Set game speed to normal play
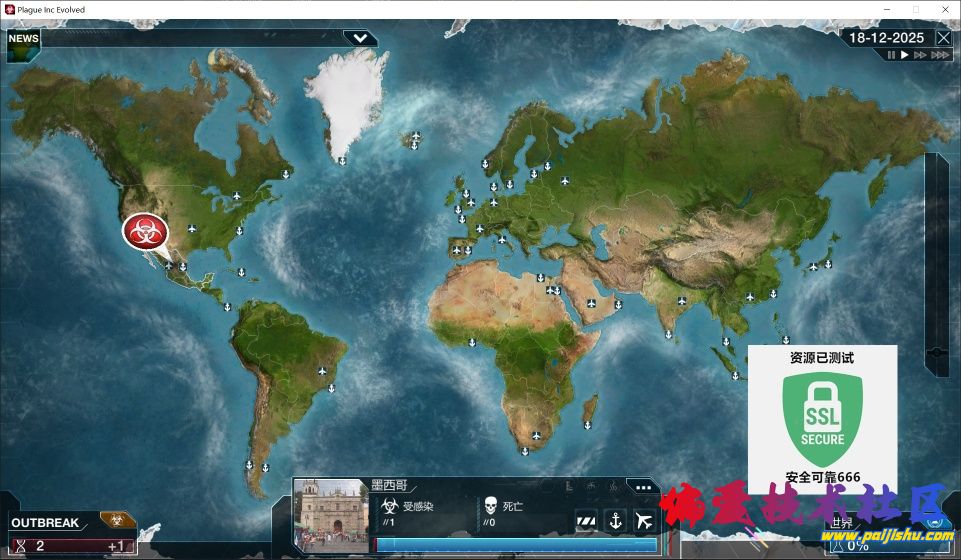Viewport: 961px width, 560px height. coord(905,56)
